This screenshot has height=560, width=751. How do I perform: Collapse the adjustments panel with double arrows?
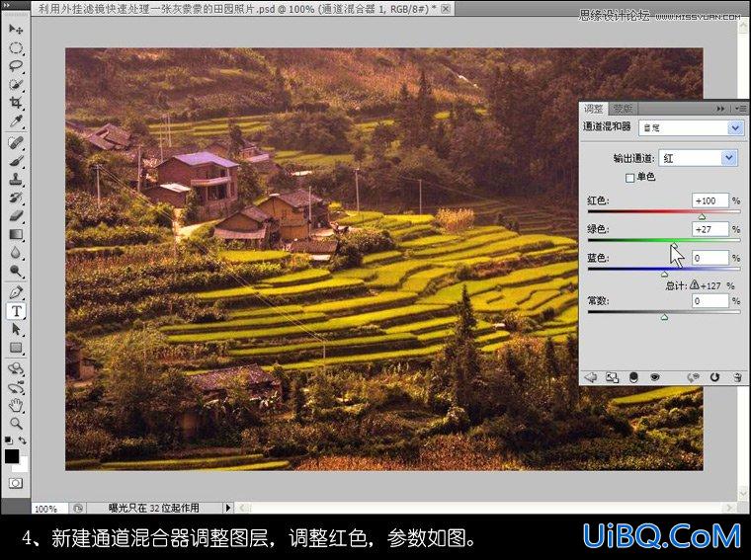click(720, 109)
